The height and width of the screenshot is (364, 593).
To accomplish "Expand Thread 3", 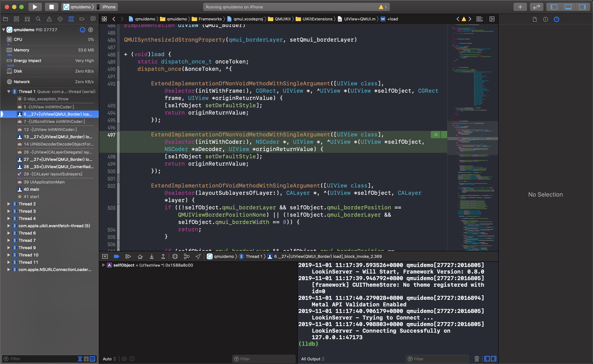I will coord(9,211).
